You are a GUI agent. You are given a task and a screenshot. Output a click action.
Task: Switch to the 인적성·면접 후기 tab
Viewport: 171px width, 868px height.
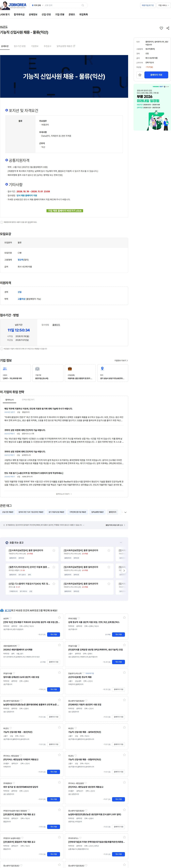pyautogui.click(x=28, y=400)
